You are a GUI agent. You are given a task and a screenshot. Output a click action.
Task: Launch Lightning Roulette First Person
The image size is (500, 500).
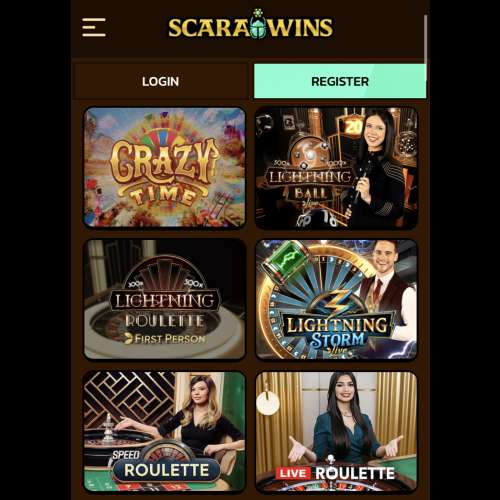tap(164, 299)
